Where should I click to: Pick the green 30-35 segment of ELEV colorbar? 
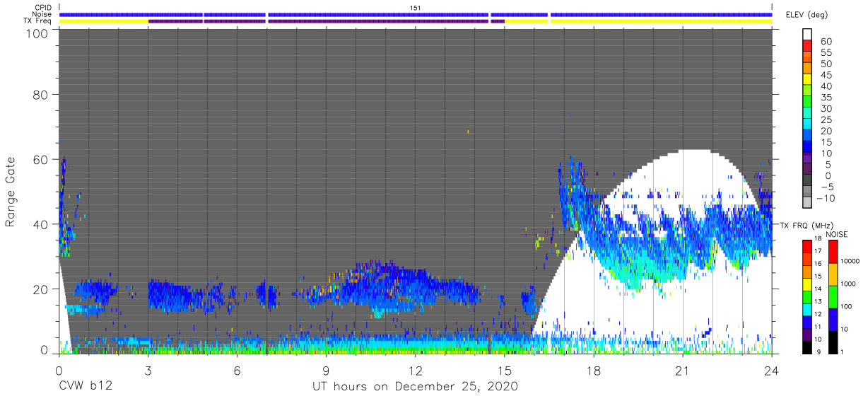[809, 103]
